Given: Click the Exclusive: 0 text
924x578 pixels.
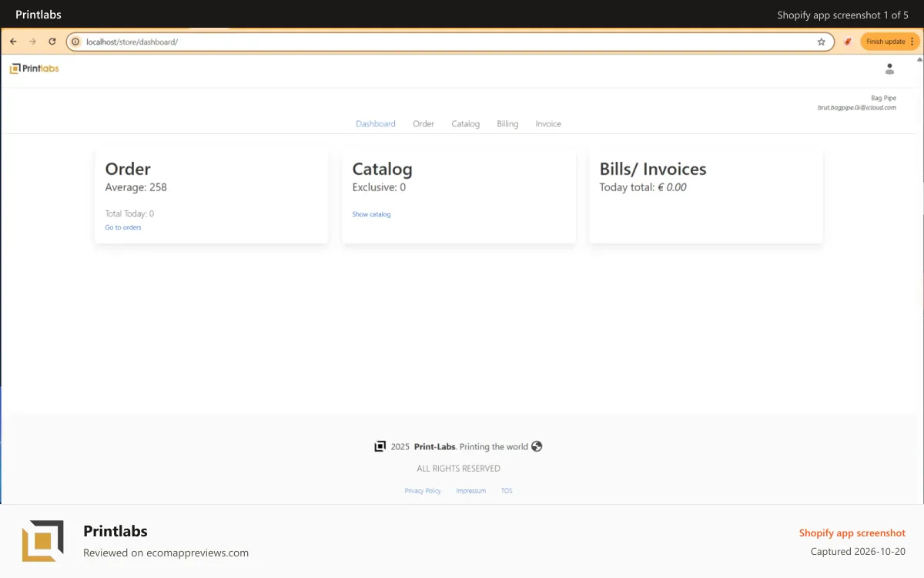Looking at the screenshot, I should 379,187.
